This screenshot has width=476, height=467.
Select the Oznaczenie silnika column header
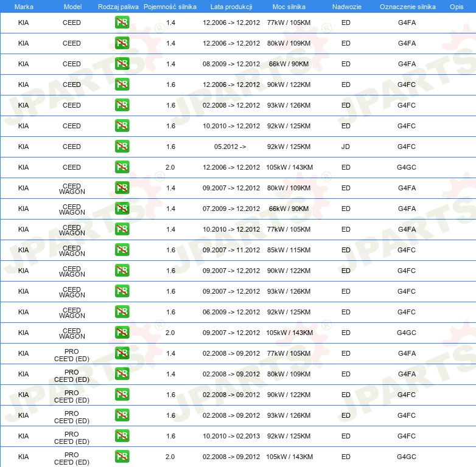tap(407, 7)
